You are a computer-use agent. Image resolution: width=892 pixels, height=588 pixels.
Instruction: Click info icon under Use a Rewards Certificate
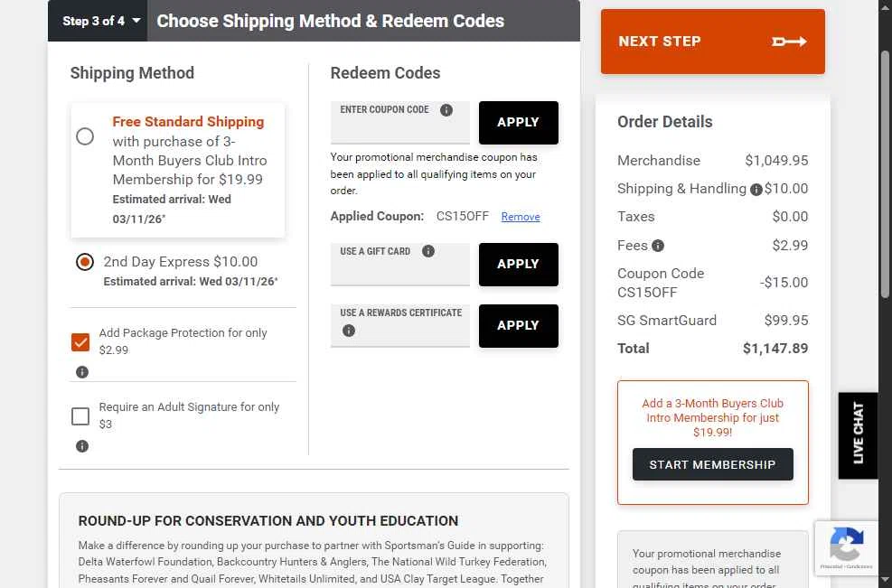(349, 331)
